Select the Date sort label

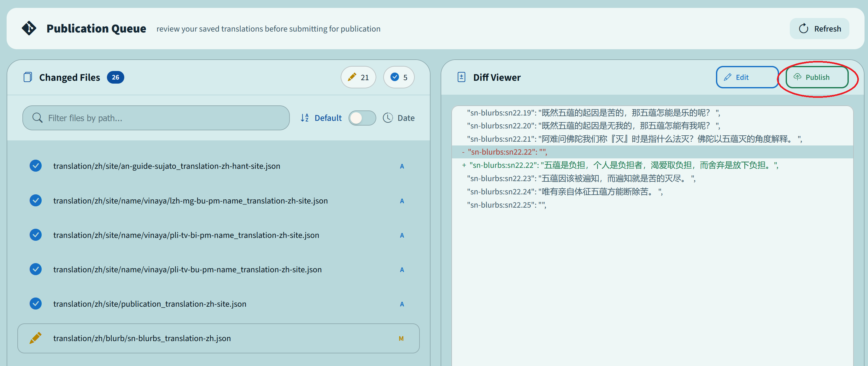(x=406, y=118)
